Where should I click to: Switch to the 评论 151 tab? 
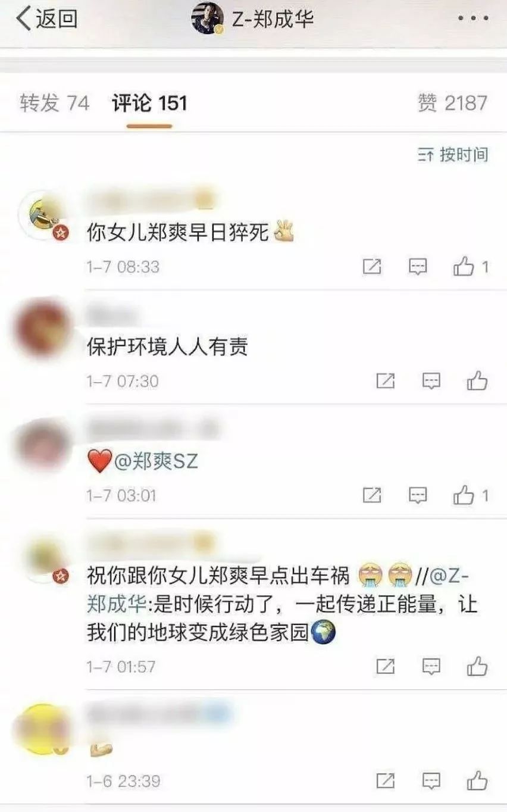[x=149, y=103]
